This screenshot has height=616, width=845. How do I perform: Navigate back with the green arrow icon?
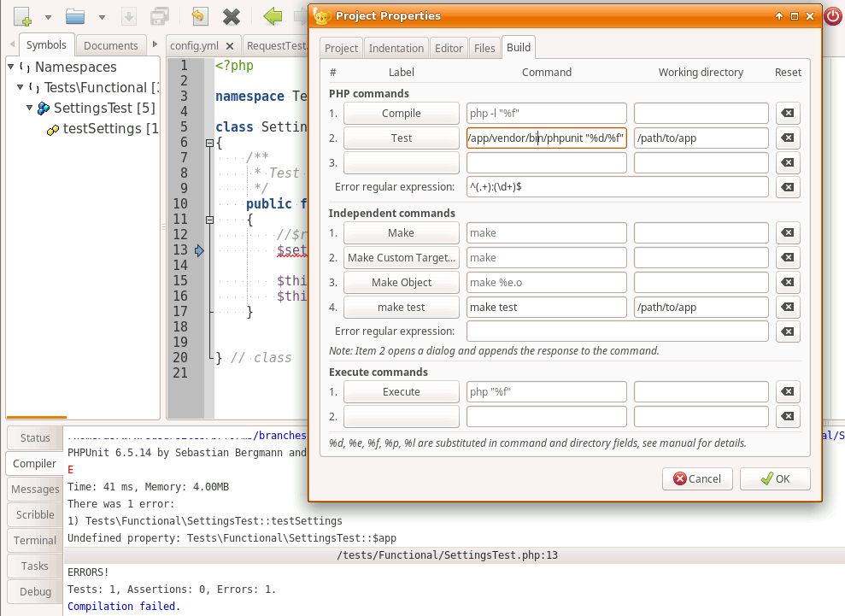click(273, 15)
